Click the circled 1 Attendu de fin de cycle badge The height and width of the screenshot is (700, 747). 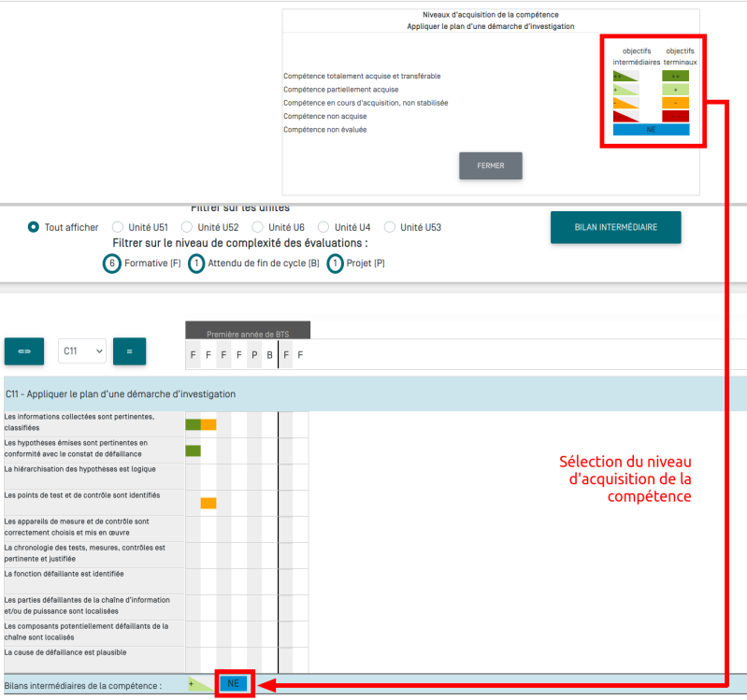click(196, 264)
